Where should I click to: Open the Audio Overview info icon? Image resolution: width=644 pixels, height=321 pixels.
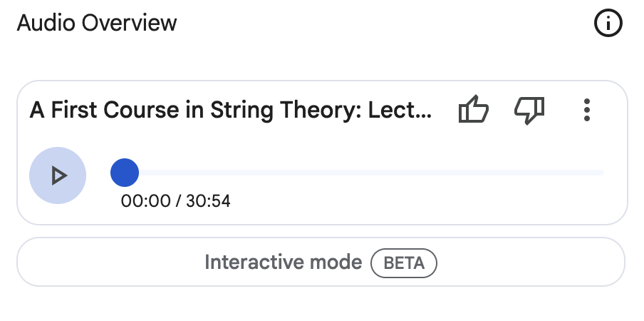click(608, 24)
